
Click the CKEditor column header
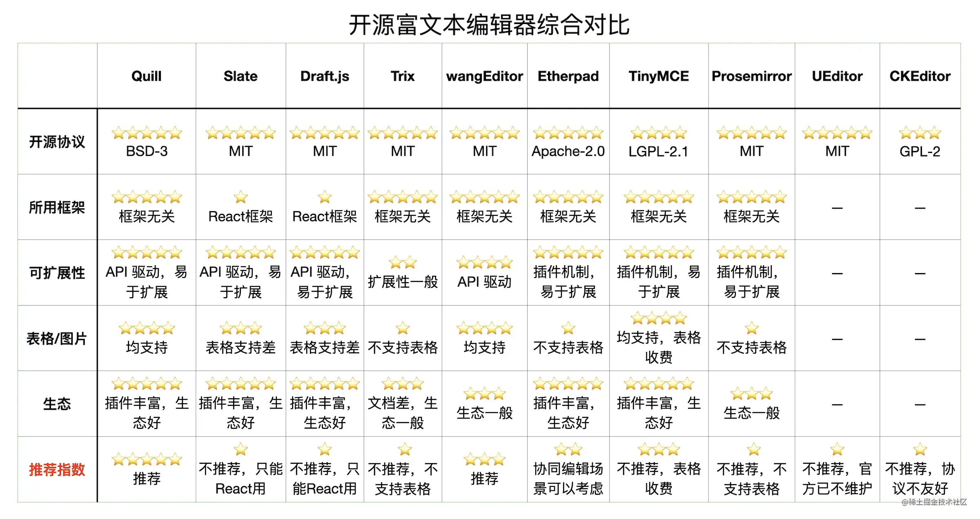(920, 76)
